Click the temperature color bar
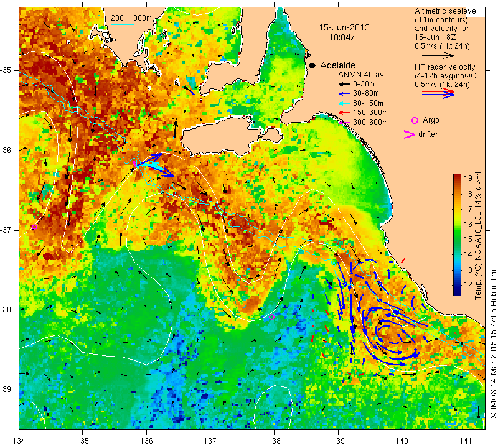The width and height of the screenshot is (498, 448). pos(457,235)
